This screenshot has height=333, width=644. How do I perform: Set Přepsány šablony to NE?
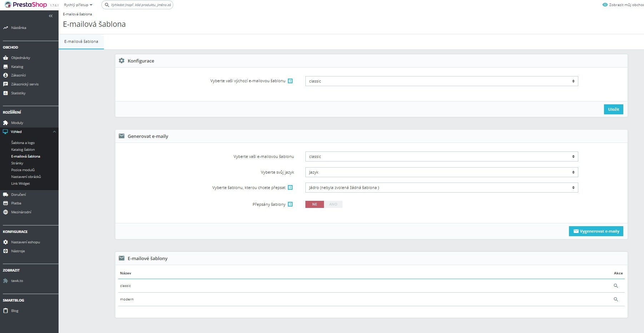click(x=315, y=204)
